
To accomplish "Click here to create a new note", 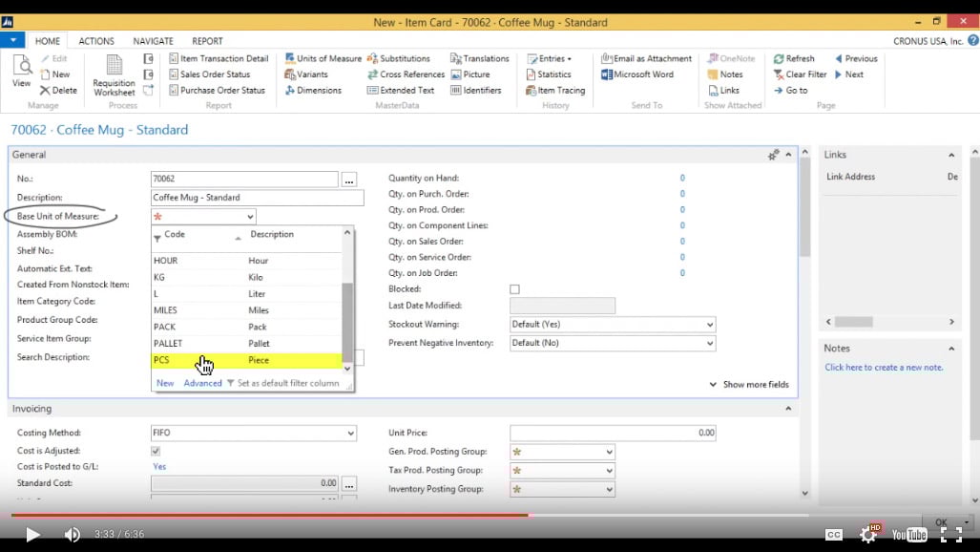I will (886, 367).
